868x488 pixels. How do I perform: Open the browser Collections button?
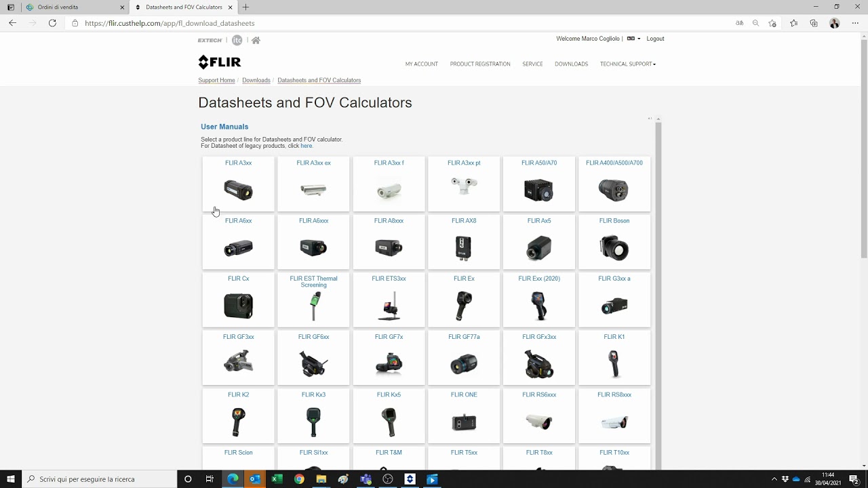814,23
